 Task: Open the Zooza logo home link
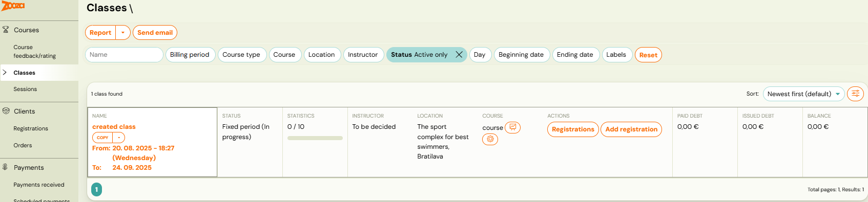(13, 6)
